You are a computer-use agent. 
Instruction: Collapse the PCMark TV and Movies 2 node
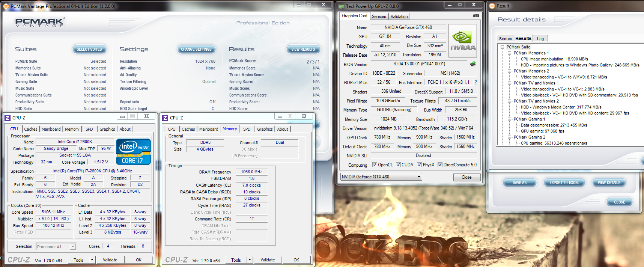[509, 101]
